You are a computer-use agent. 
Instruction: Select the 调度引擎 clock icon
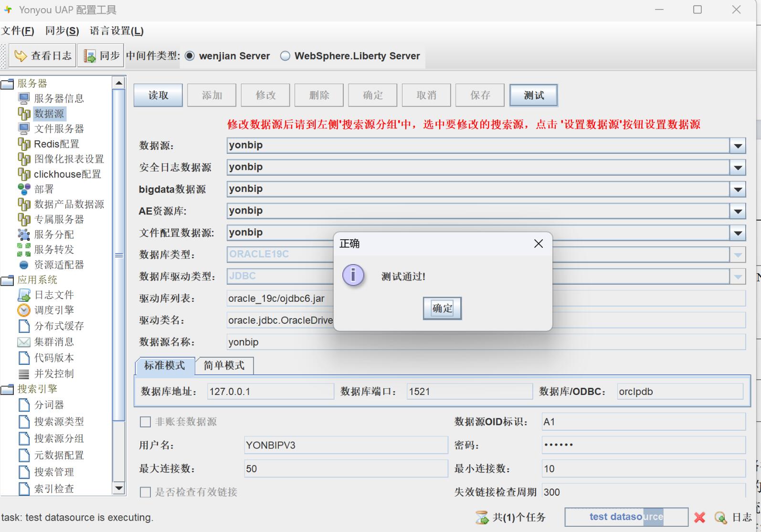pos(24,310)
